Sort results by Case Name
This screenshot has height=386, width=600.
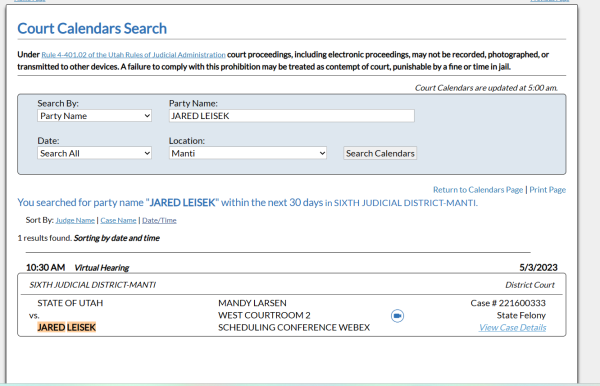point(118,220)
